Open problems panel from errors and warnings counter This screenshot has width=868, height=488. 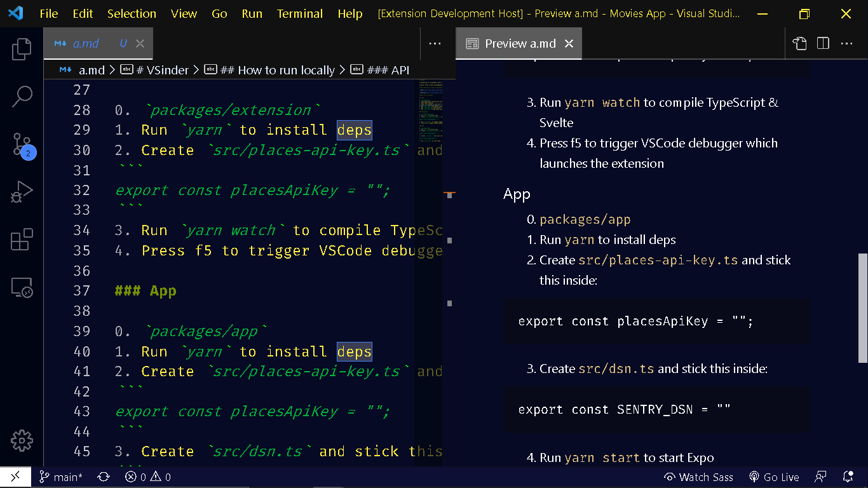[x=148, y=477]
